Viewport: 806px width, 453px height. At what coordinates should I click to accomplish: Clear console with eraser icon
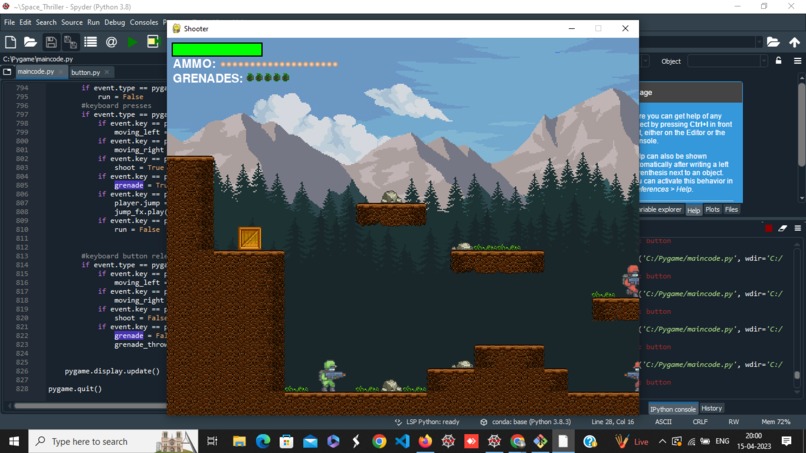782,228
